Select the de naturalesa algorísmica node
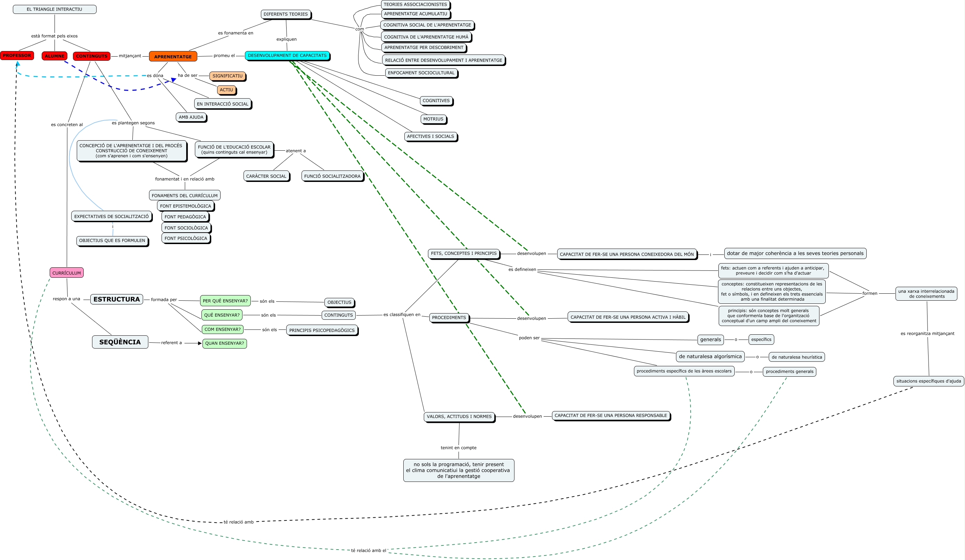The height and width of the screenshot is (560, 965). (710, 356)
